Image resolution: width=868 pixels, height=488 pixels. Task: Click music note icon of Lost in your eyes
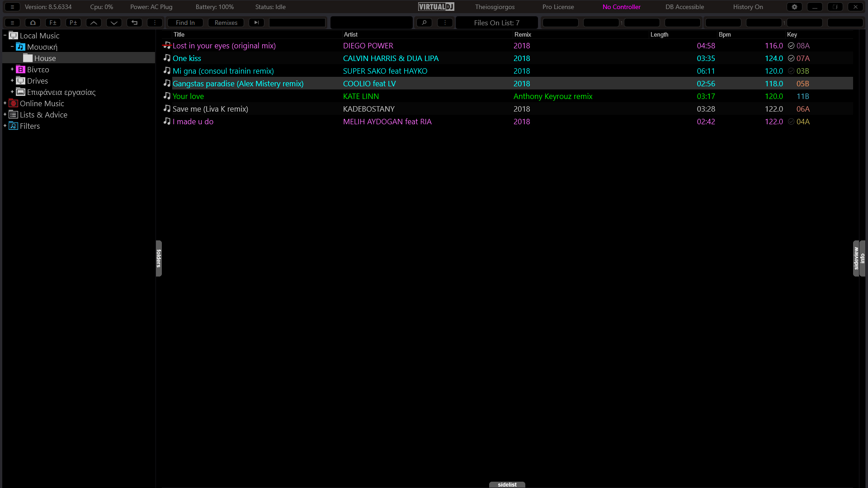click(x=167, y=45)
